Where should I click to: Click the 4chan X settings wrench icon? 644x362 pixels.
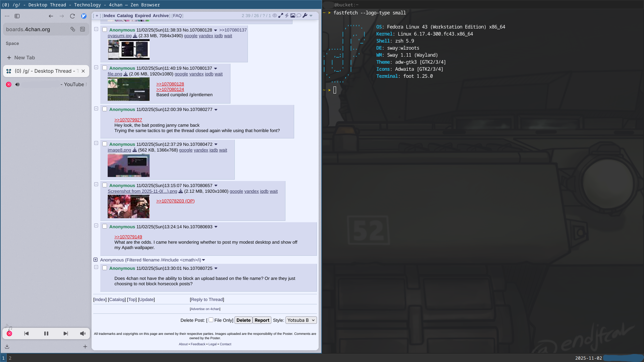(305, 15)
